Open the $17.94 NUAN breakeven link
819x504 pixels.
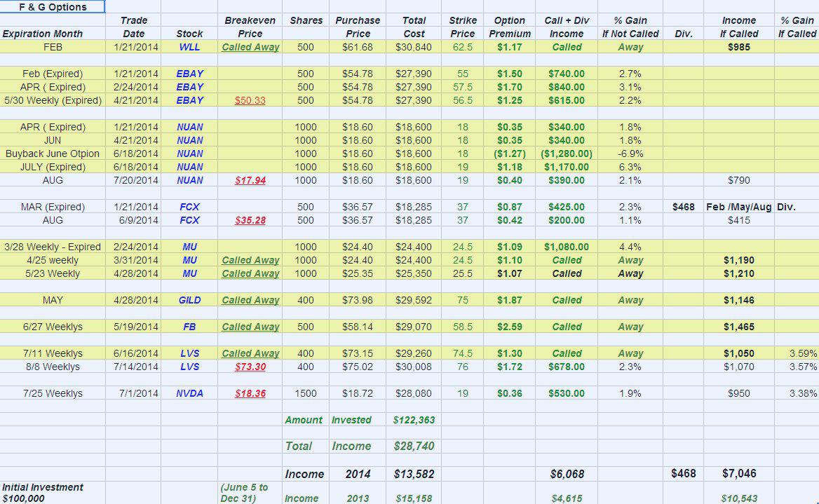[250, 180]
